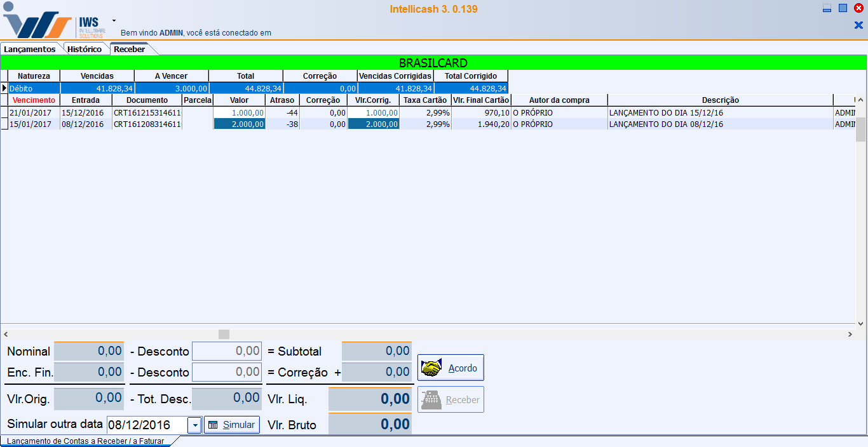
Task: Click the Taxa Cartão column header
Action: [425, 100]
